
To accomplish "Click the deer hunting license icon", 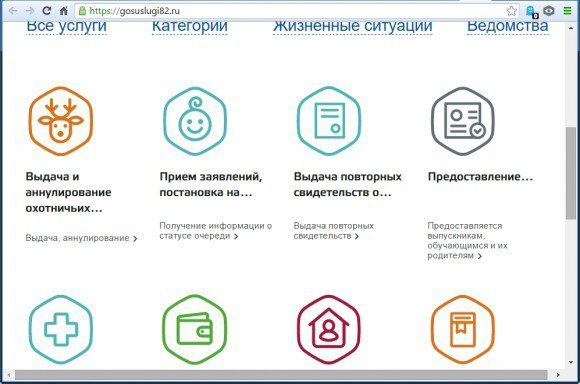I will (x=61, y=121).
